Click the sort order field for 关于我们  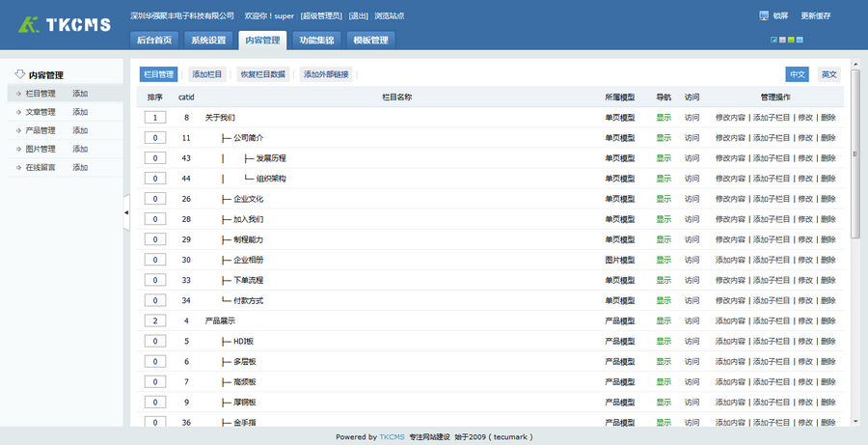point(155,118)
